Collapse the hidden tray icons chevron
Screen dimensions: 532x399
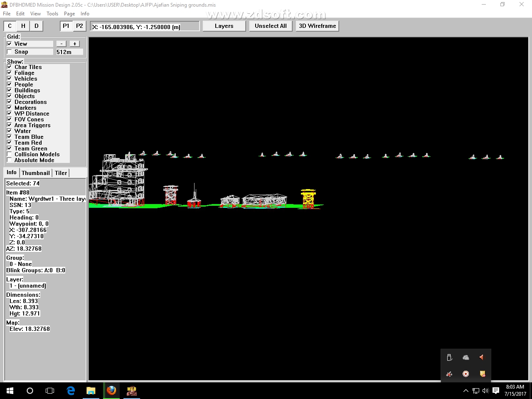(465, 391)
